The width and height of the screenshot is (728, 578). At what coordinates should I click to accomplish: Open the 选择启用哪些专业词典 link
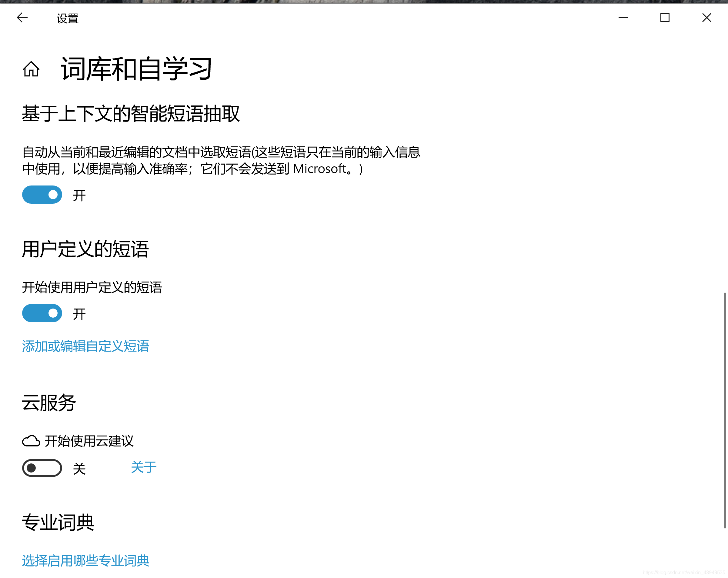[x=86, y=561]
